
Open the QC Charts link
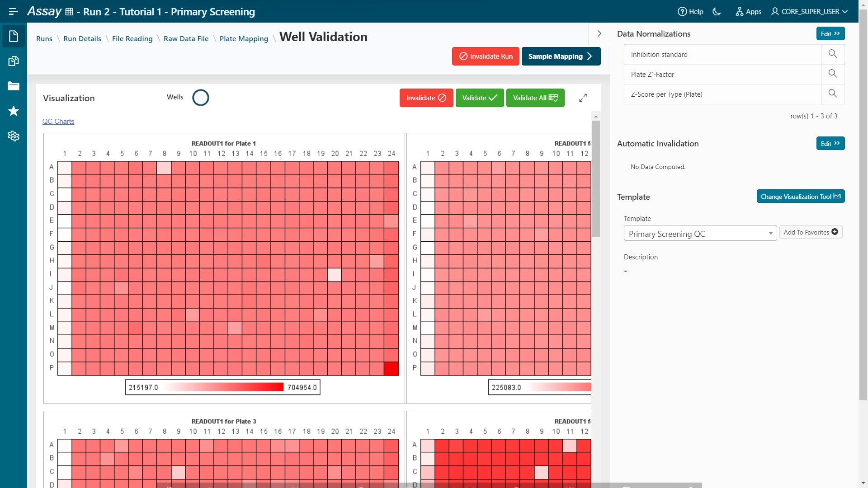[58, 122]
